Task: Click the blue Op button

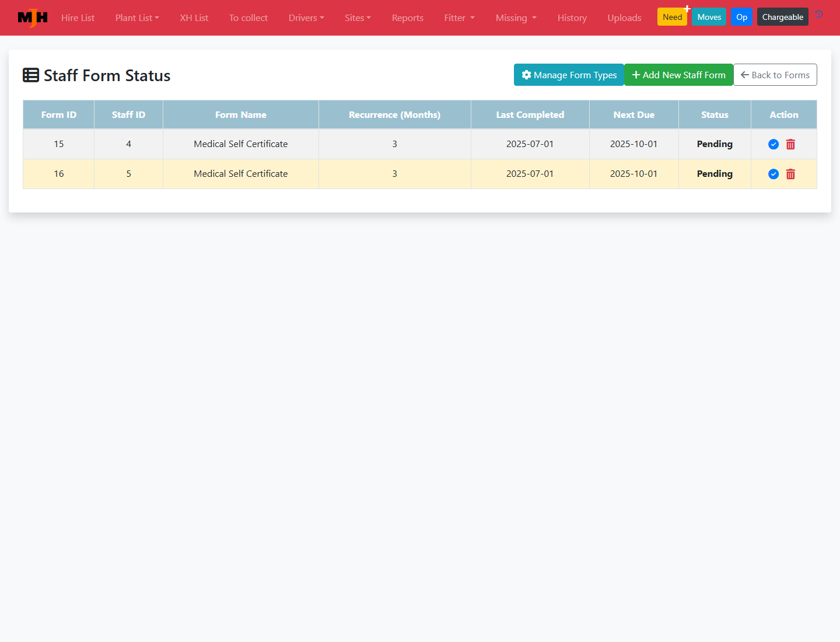Action: click(x=742, y=17)
